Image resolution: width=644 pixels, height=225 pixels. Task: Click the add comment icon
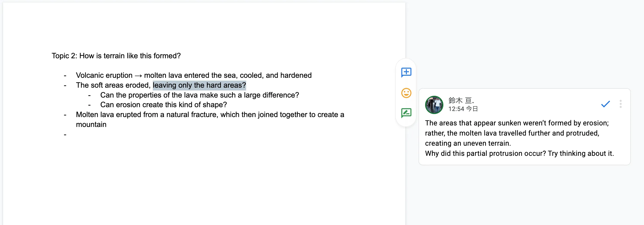point(406,72)
